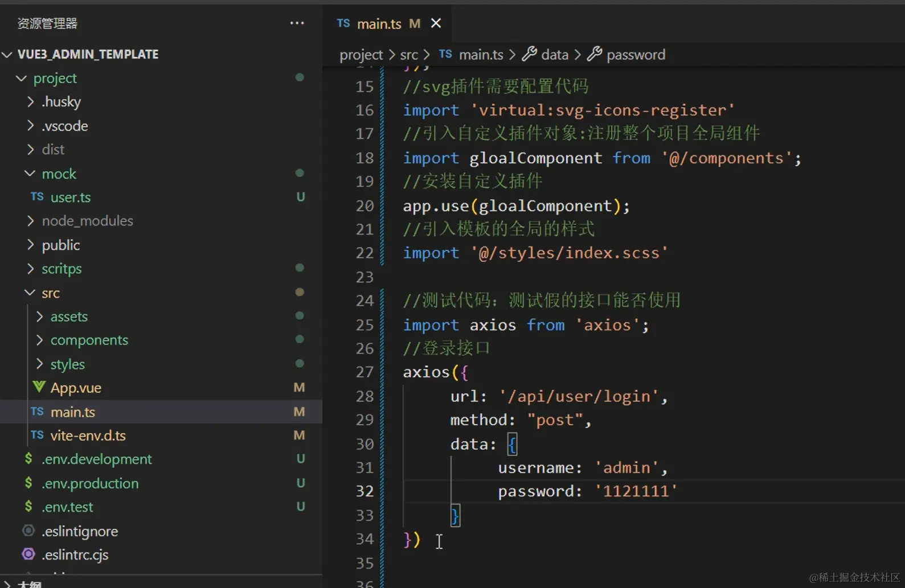
Task: Click line number 27 in the gutter
Action: click(365, 372)
